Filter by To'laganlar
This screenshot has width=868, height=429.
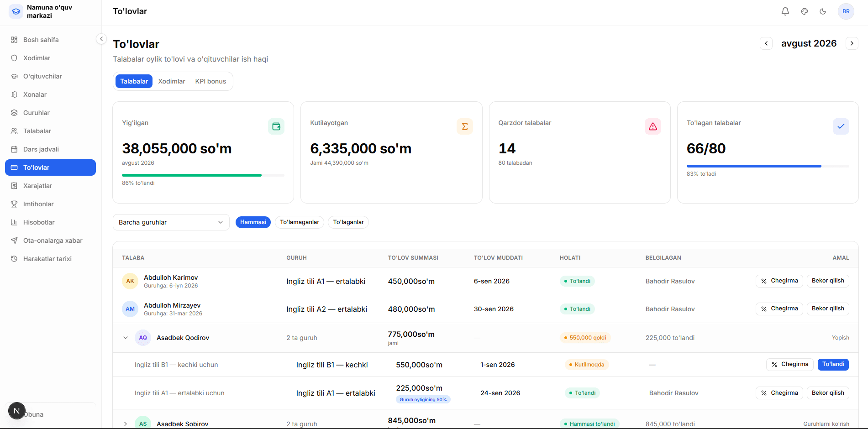(348, 222)
